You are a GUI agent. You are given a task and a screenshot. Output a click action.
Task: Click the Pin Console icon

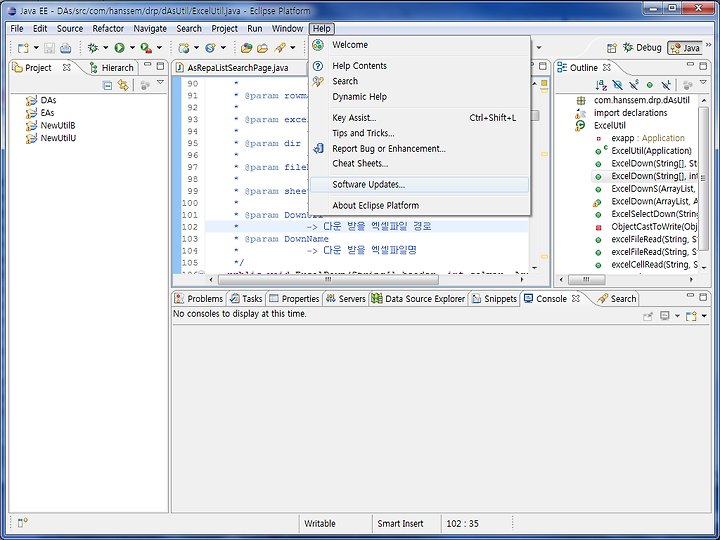pos(648,316)
